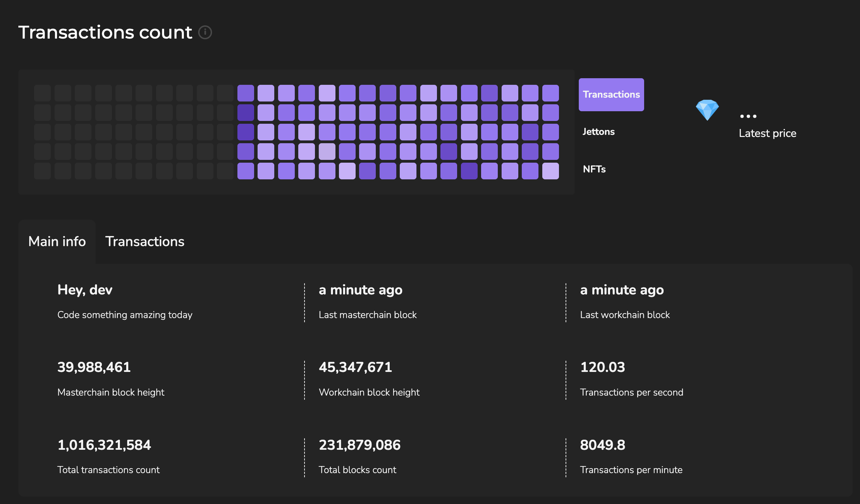The image size is (860, 504).
Task: Open the Main info tab
Action: coord(57,242)
